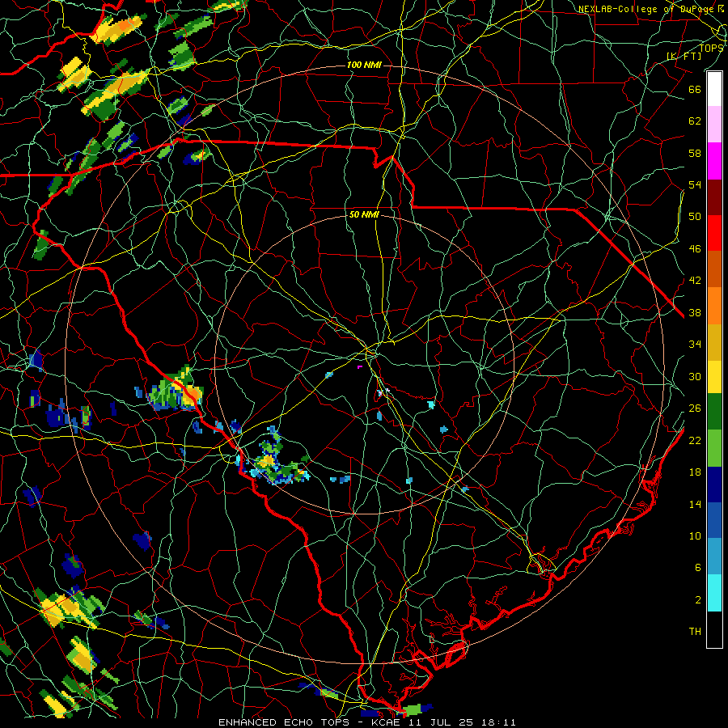Click the '[K FT]' unit label
The height and width of the screenshot is (728, 728).
(x=684, y=56)
